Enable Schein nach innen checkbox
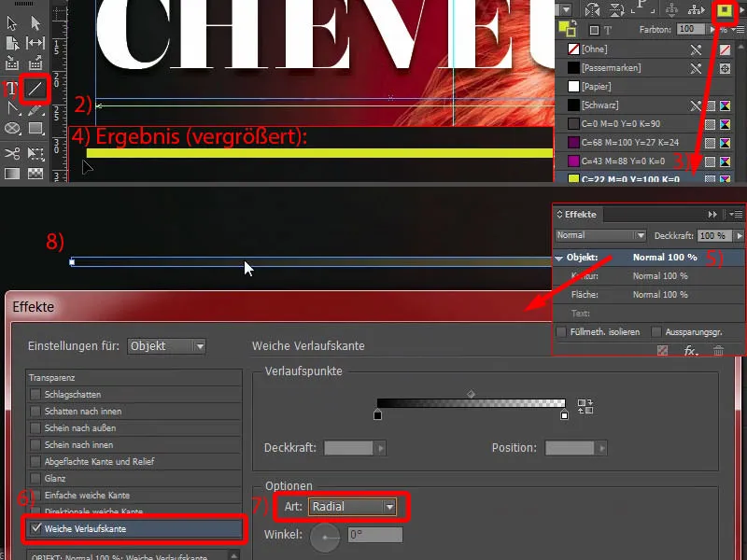 coord(35,444)
